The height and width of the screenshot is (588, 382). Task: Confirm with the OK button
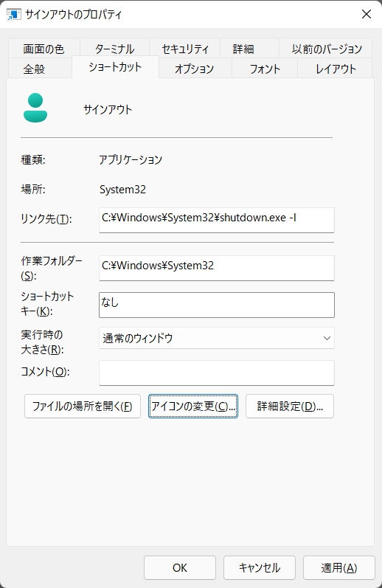pos(180,568)
